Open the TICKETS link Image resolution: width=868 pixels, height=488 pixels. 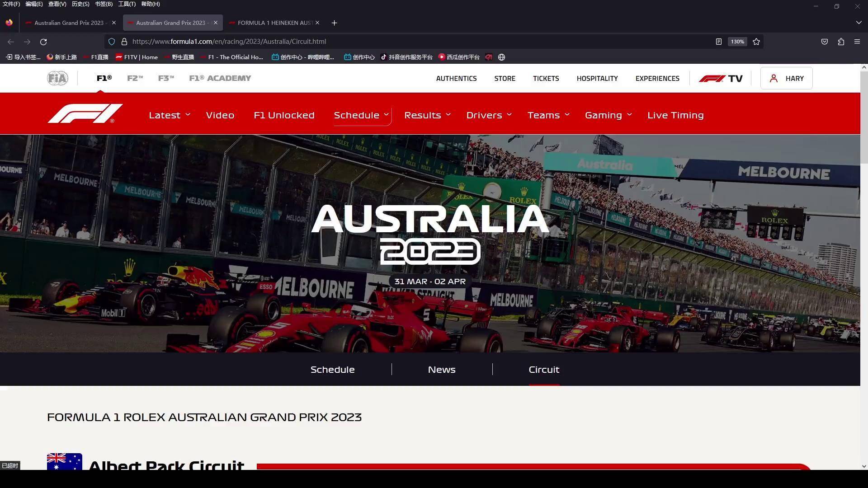point(546,79)
